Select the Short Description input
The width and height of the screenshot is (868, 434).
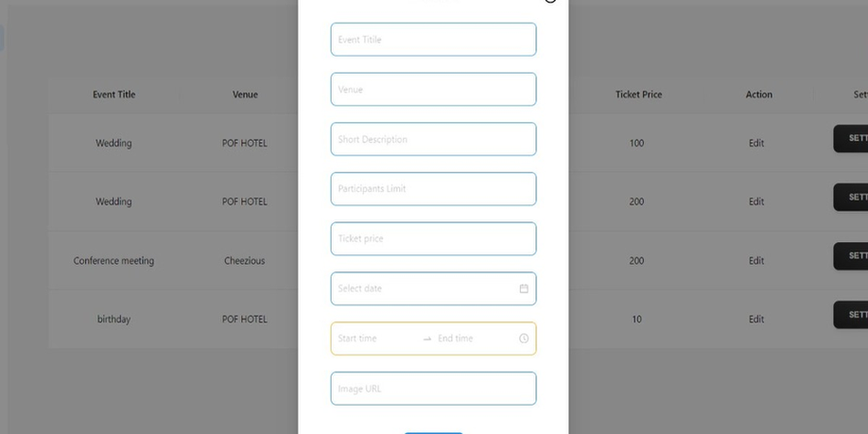(433, 140)
